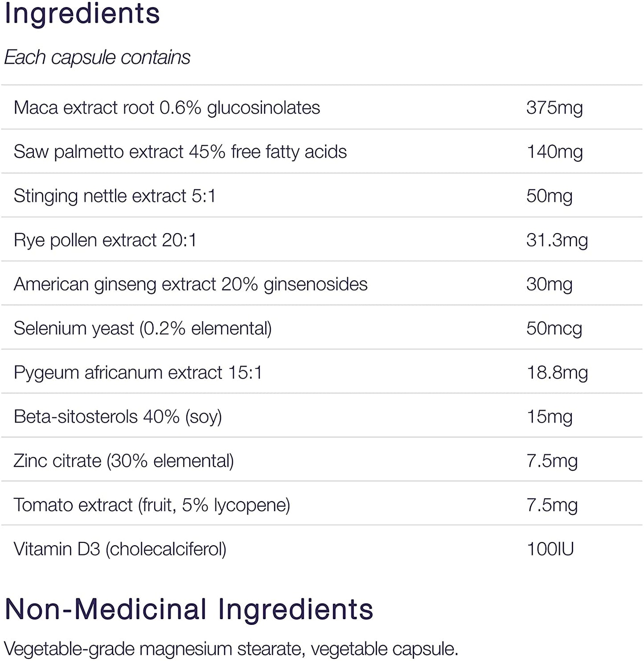Click Vitamin D3 (cholecalciferol) text
Screen dimensions: 644x661
(120, 549)
